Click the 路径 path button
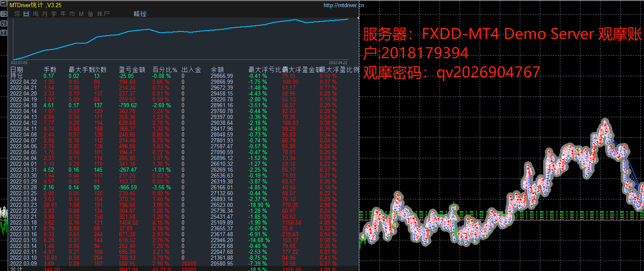The width and height of the screenshot is (644, 271). [140, 14]
